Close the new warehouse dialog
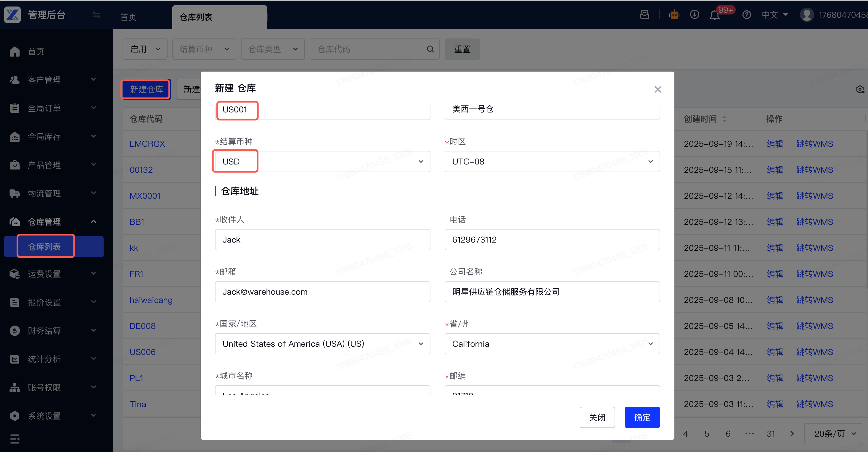This screenshot has height=452, width=868. pyautogui.click(x=658, y=89)
